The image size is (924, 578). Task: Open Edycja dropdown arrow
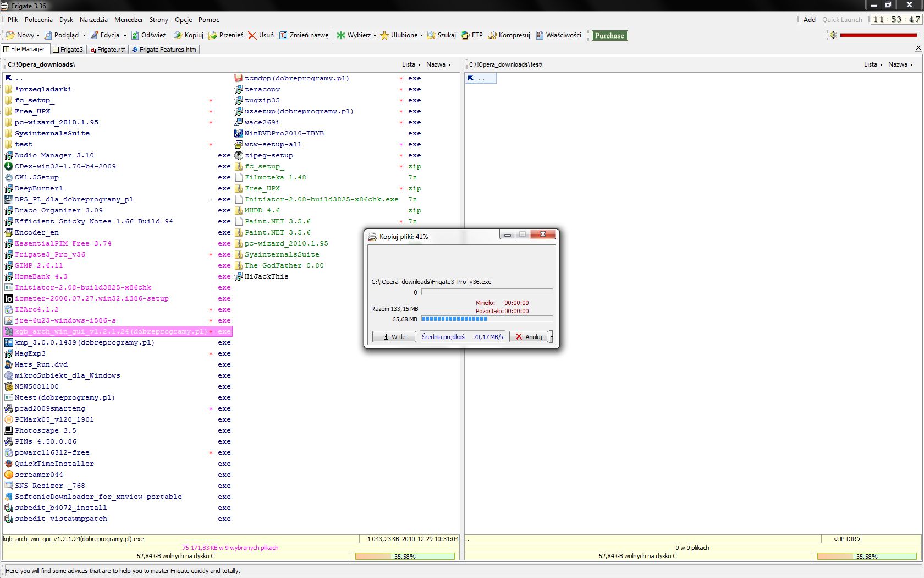(125, 35)
